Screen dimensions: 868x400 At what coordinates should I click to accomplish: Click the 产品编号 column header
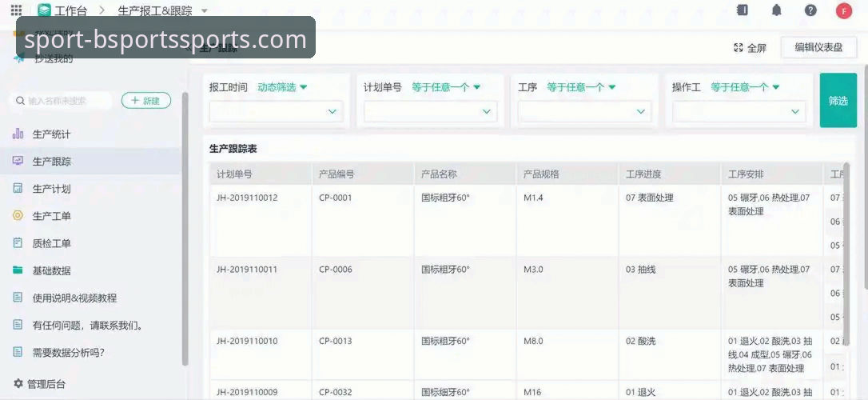tap(363, 174)
